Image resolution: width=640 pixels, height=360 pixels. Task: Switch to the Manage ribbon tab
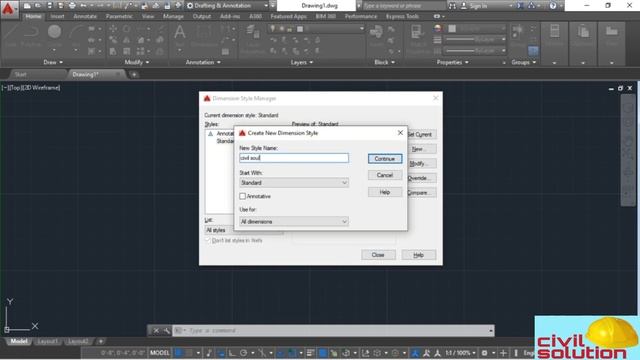(173, 16)
